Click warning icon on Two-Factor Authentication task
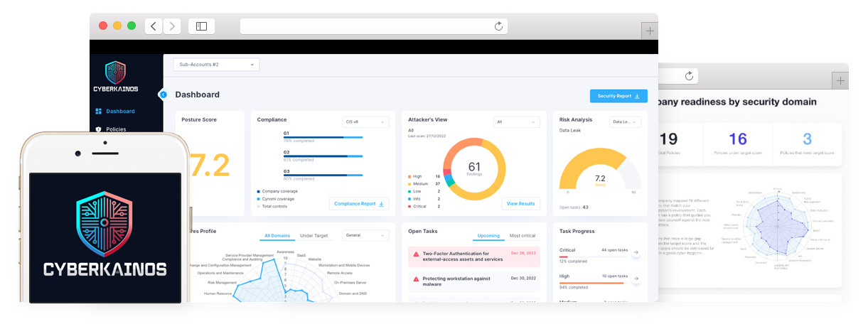This screenshot has width=868, height=329. pyautogui.click(x=416, y=254)
